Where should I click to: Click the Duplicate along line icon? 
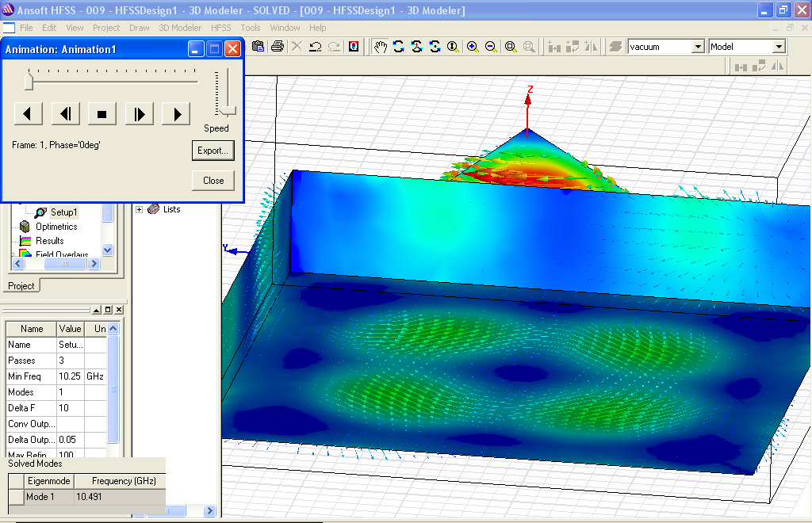[554, 47]
